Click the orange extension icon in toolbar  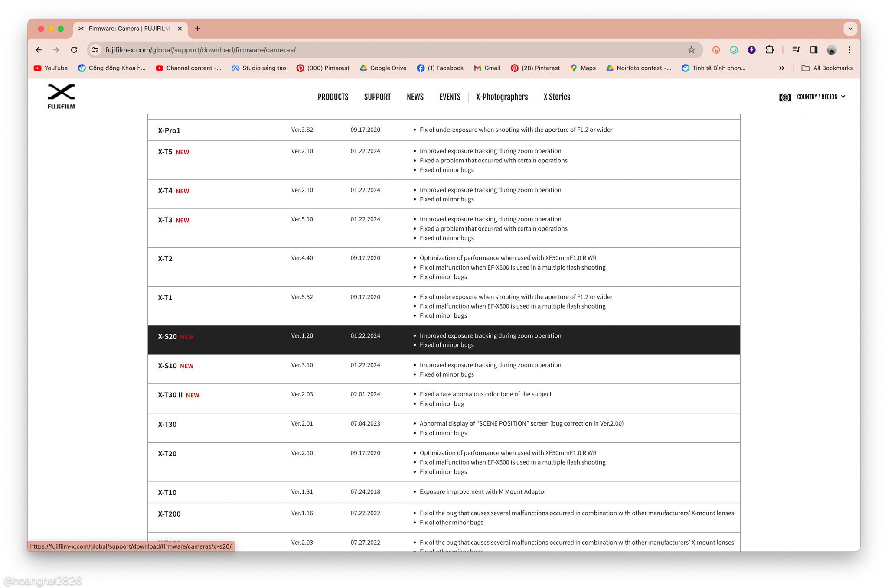click(x=716, y=50)
